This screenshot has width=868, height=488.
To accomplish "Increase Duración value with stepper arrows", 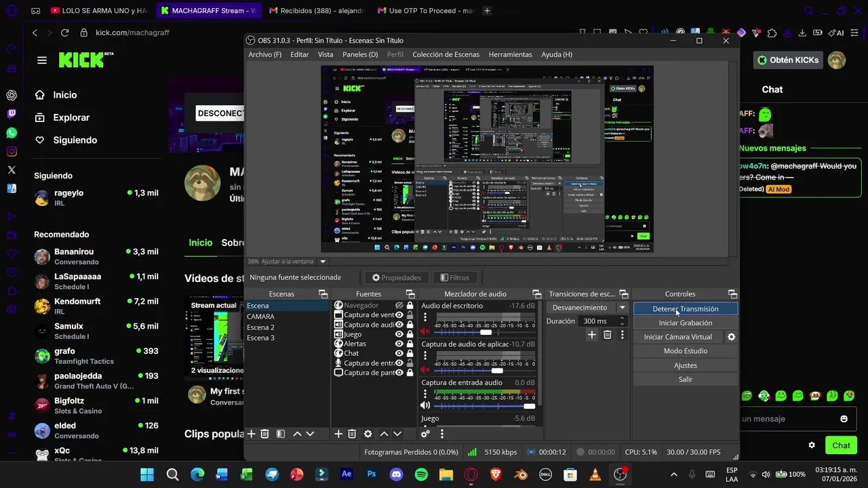I will (621, 319).
